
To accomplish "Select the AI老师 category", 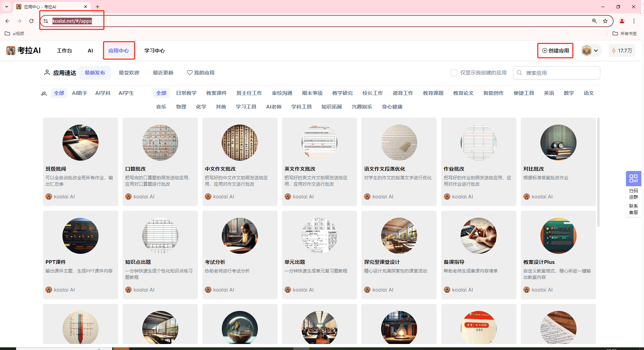I will coord(274,107).
